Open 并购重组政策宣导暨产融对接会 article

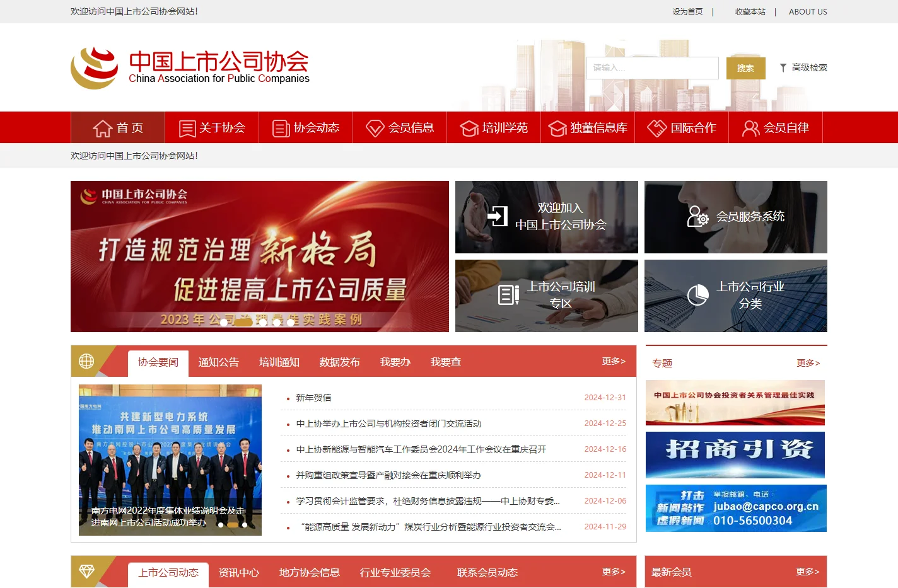388,475
